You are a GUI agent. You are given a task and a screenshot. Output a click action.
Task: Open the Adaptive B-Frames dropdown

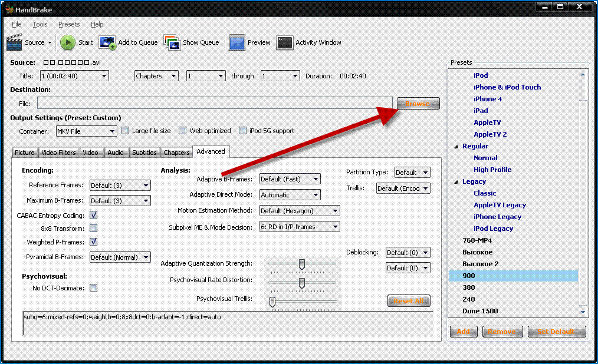(x=290, y=179)
